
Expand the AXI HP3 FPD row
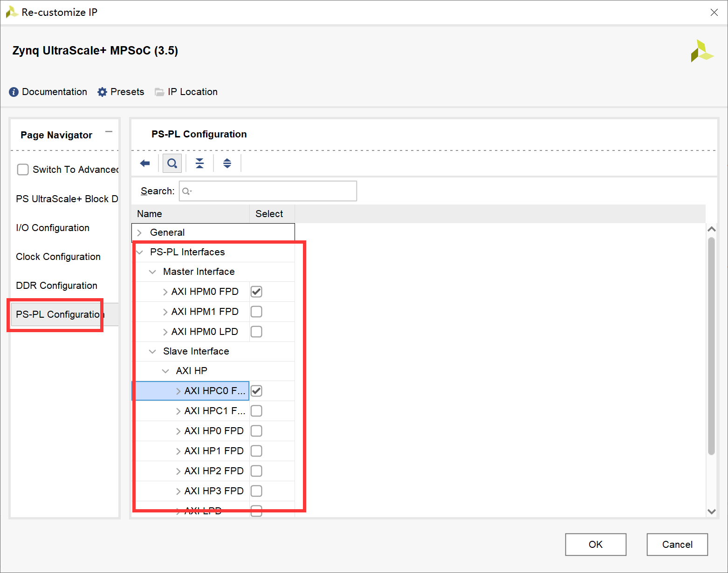[x=178, y=491]
